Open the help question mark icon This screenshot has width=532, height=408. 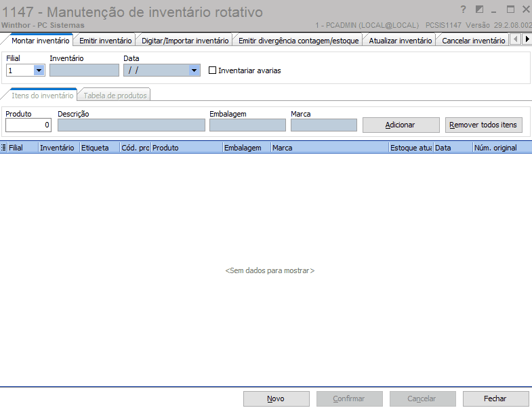tap(463, 9)
